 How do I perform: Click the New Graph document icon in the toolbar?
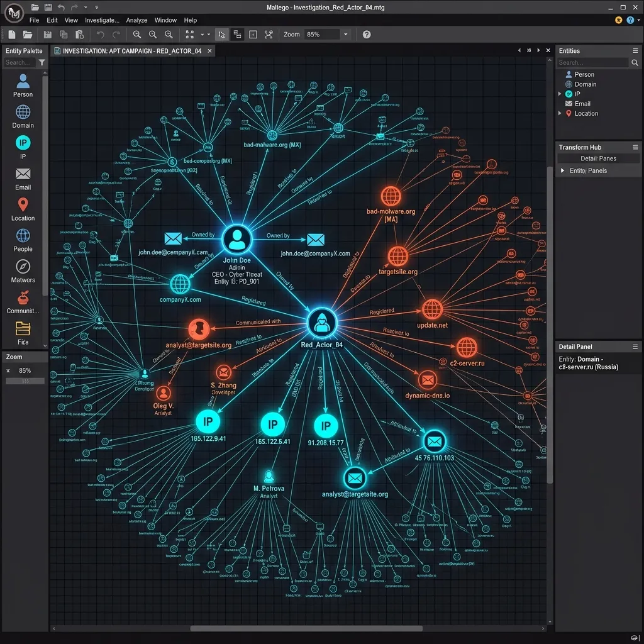[x=12, y=35]
